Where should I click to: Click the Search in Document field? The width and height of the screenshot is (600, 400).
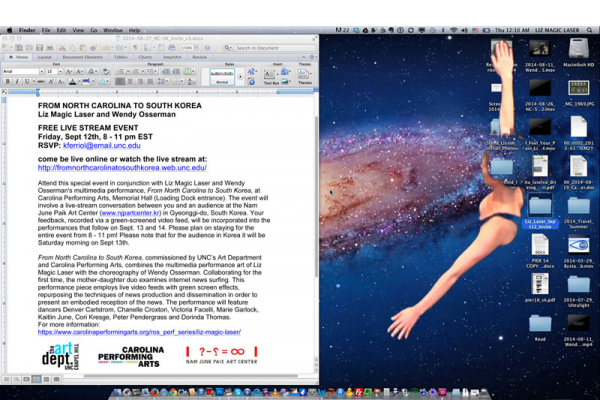[x=274, y=48]
